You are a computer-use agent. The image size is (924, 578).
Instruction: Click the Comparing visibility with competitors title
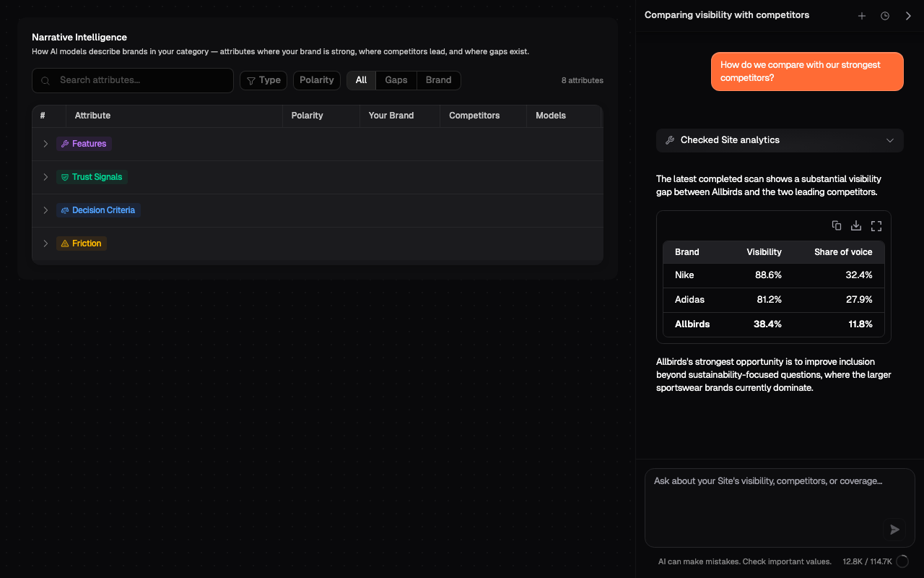tap(727, 15)
